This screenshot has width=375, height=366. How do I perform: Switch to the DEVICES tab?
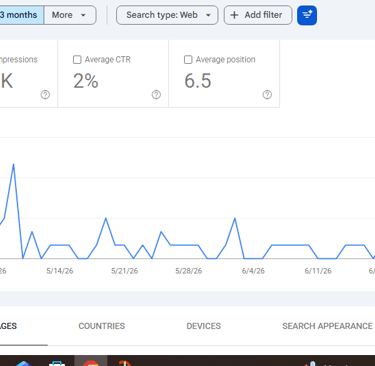[x=204, y=326]
